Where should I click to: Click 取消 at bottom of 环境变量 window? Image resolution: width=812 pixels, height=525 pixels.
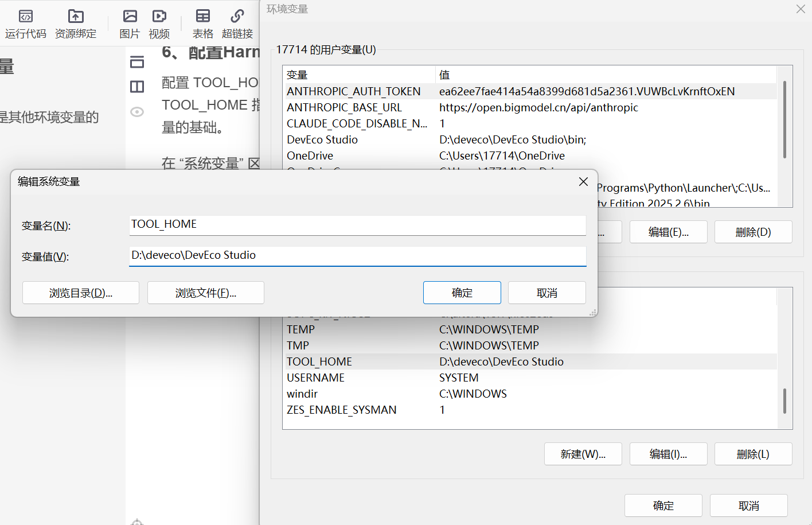(749, 505)
